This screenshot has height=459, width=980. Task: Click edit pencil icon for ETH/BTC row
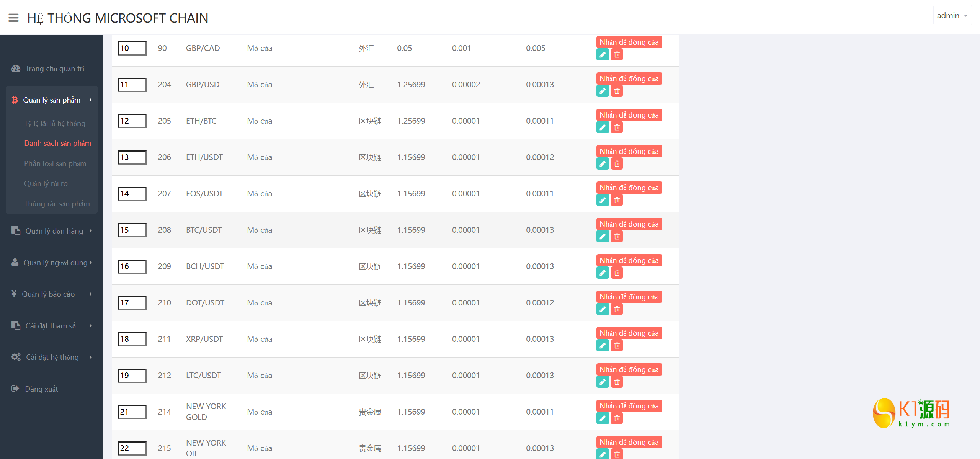coord(602,127)
